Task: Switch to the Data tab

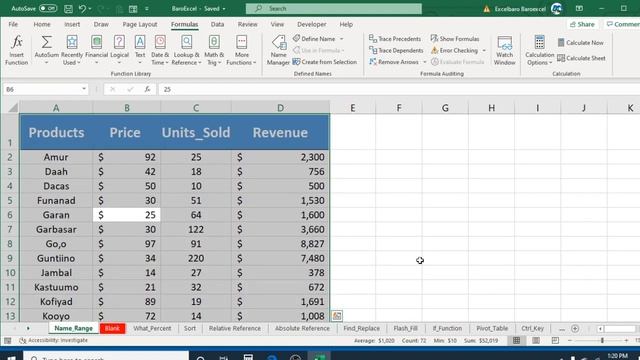Action: [217, 24]
